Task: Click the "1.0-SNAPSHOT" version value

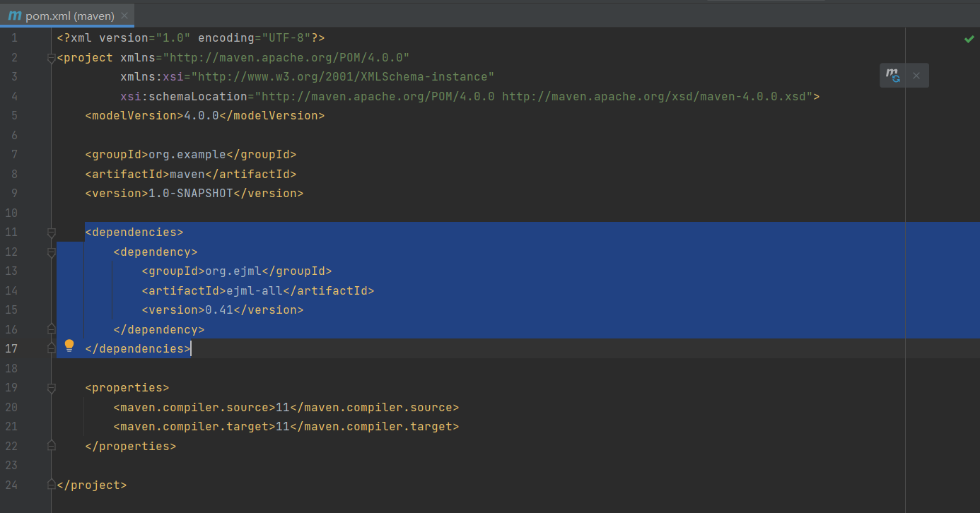Action: [x=191, y=193]
